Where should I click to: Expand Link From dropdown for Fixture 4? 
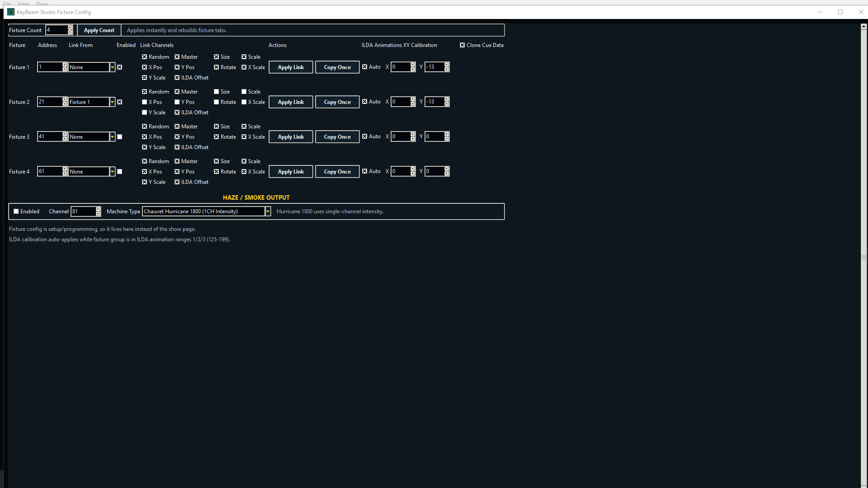[112, 172]
